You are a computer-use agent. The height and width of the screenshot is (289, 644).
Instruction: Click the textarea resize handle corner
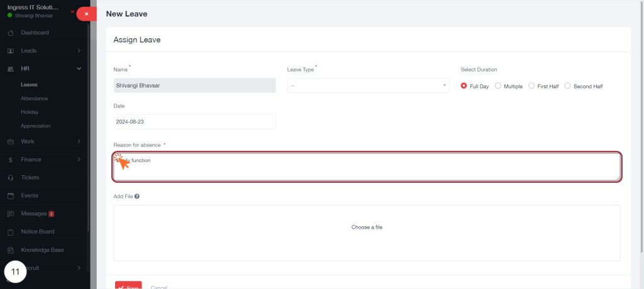click(618, 178)
